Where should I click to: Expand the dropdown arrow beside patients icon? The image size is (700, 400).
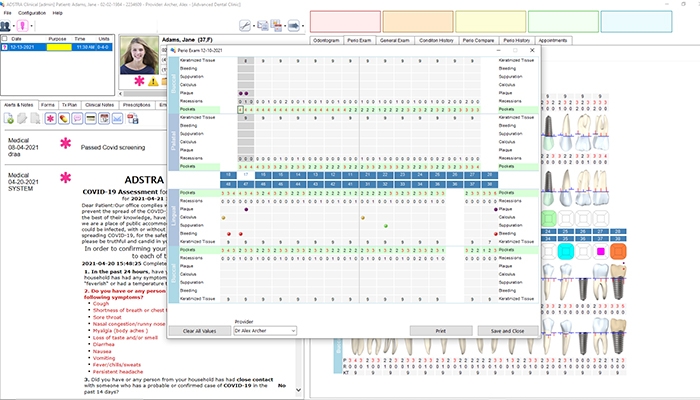pyautogui.click(x=13, y=26)
